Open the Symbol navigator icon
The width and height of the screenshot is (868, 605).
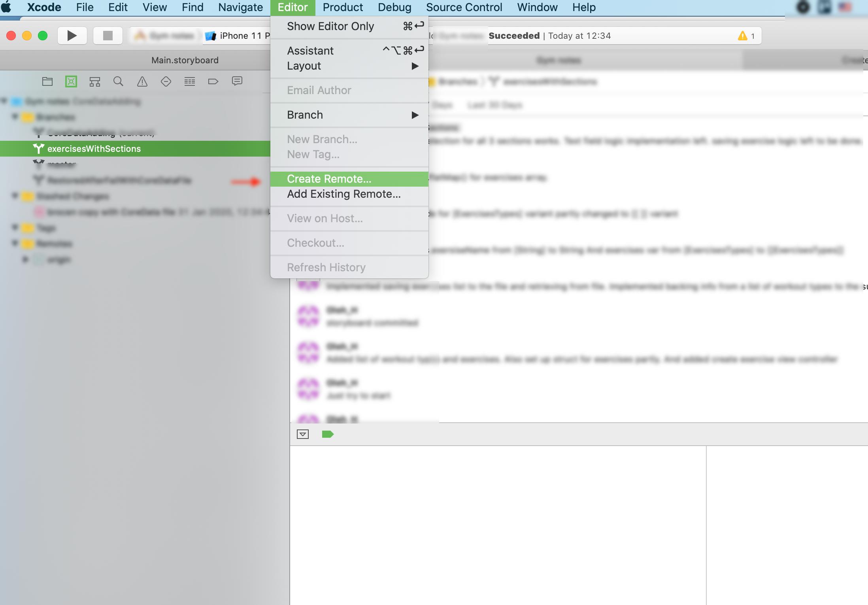95,81
